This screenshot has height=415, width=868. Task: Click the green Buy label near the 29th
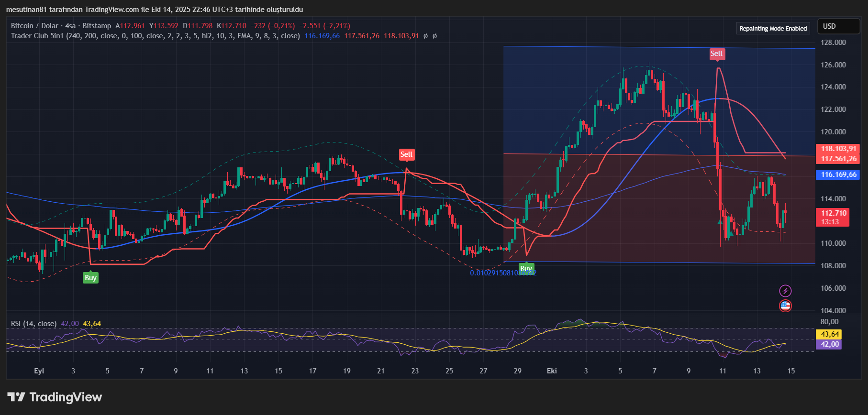tap(526, 268)
